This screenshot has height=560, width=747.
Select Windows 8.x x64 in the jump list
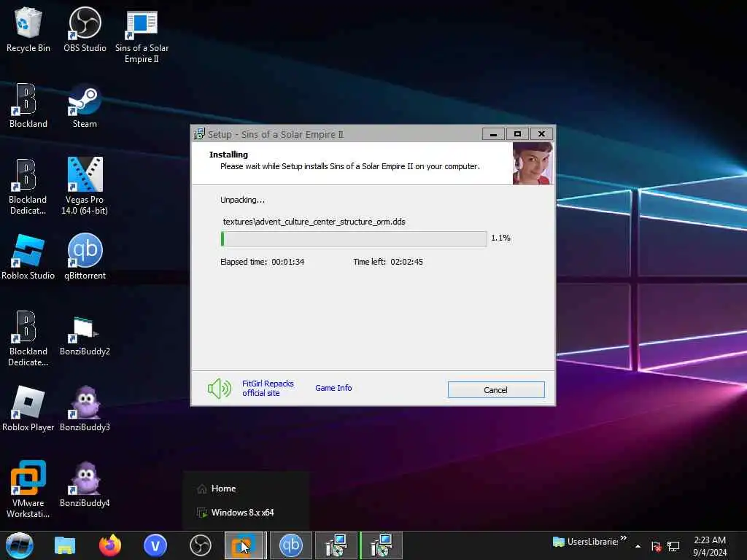pyautogui.click(x=246, y=513)
